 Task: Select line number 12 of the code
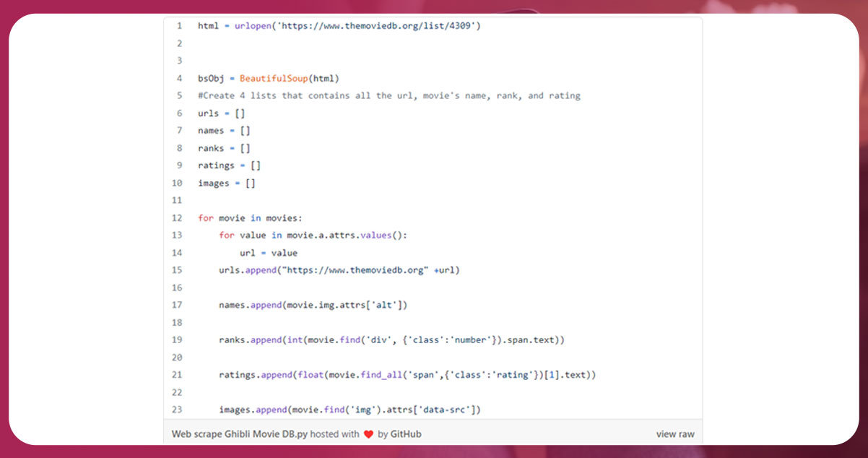[178, 218]
